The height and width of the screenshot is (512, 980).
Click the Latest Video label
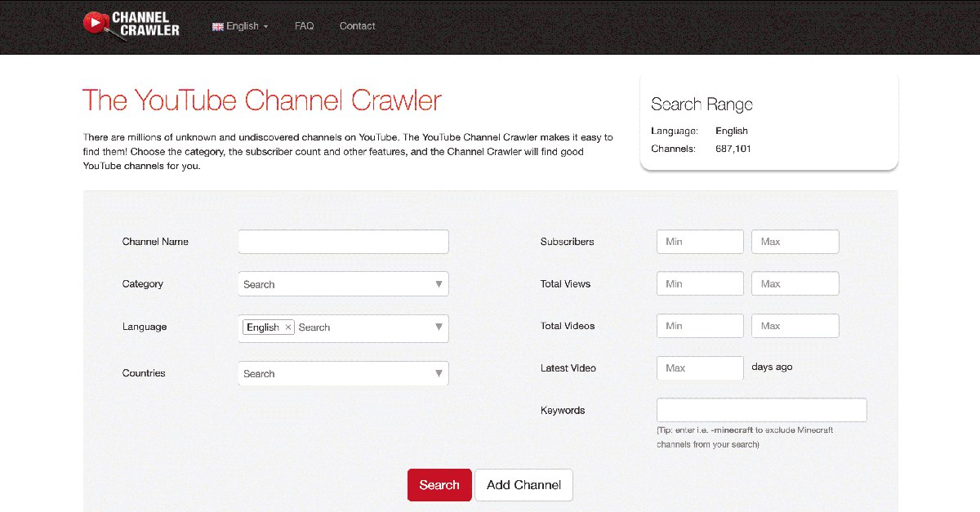click(568, 368)
